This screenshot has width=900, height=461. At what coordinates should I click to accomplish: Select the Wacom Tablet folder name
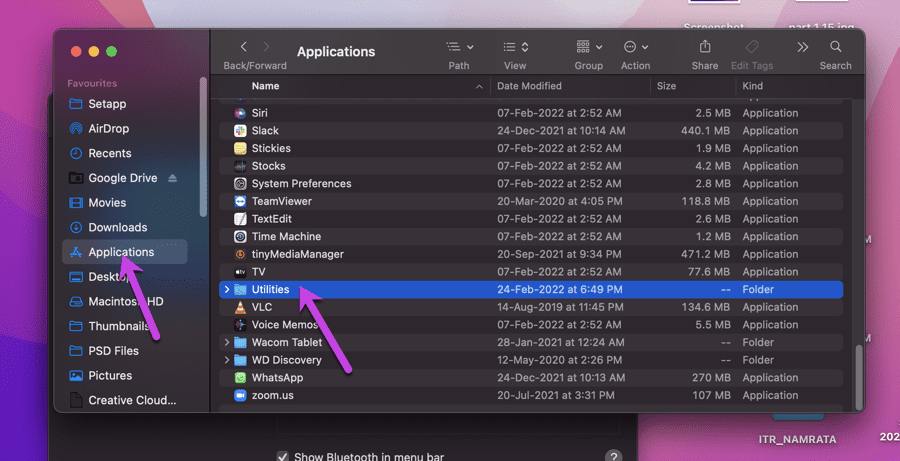click(287, 343)
